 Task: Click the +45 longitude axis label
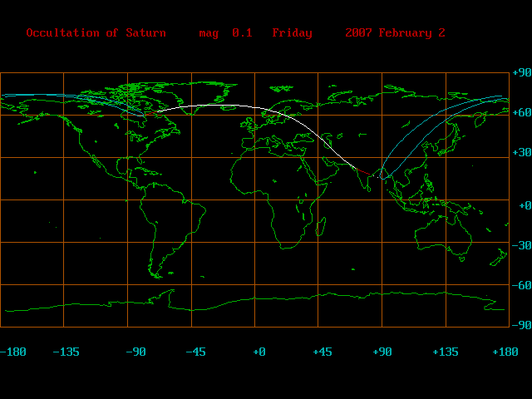(322, 352)
